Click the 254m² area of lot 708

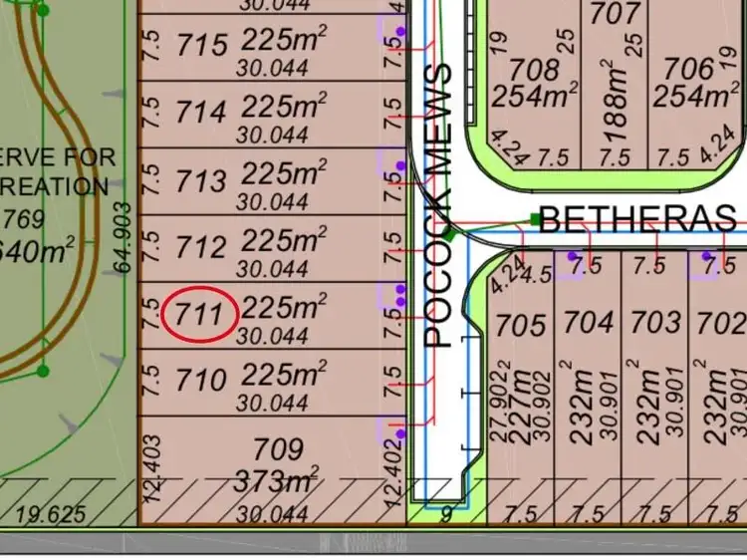point(535,96)
